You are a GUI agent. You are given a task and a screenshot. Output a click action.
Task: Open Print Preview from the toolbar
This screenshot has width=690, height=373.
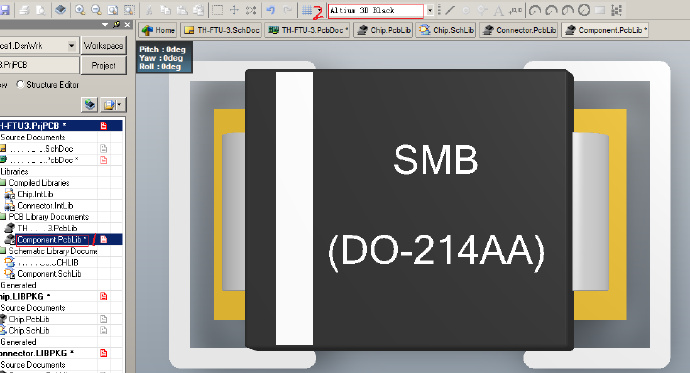coord(41,10)
